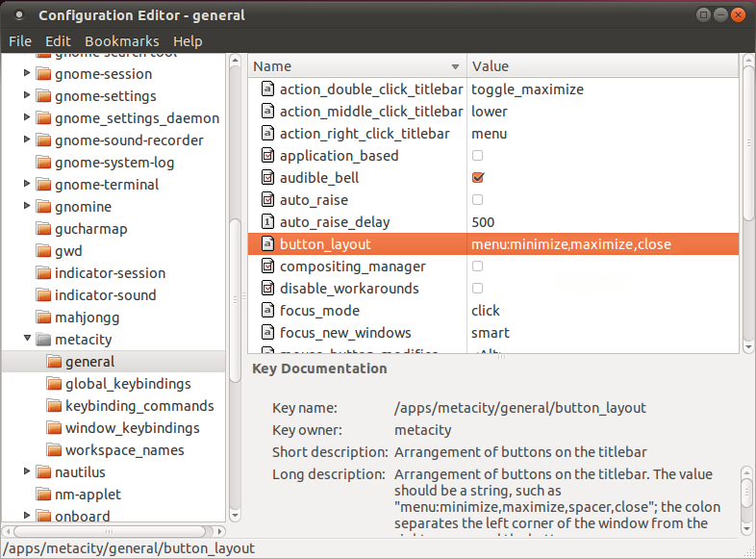Screen dimensions: 756x559
Task: Expand the gnome-terminal tree node
Action: (x=27, y=183)
